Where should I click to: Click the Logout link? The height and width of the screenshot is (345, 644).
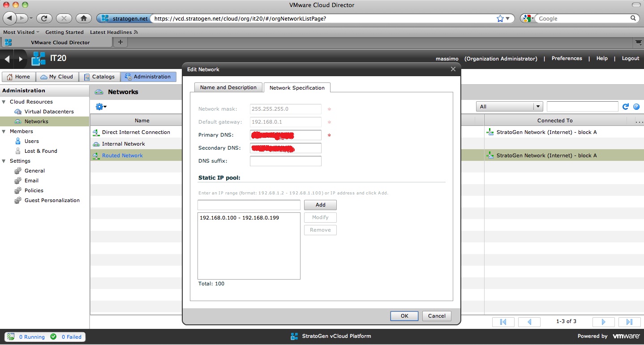click(x=631, y=58)
